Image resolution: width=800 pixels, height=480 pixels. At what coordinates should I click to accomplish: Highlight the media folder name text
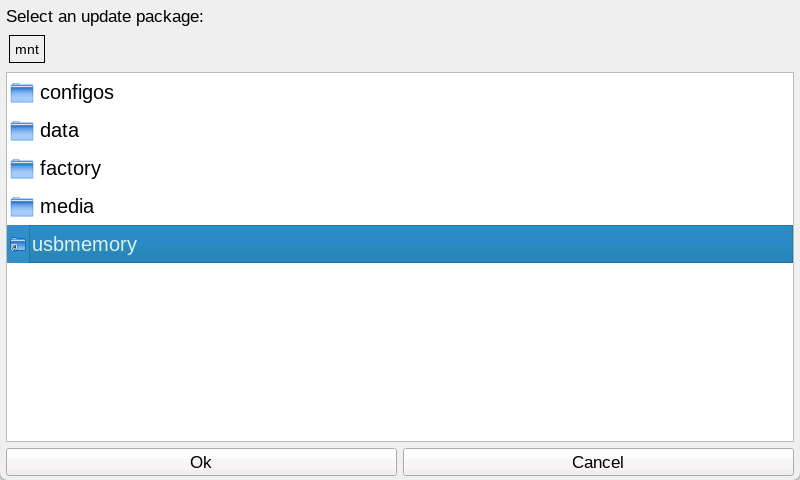(x=67, y=207)
